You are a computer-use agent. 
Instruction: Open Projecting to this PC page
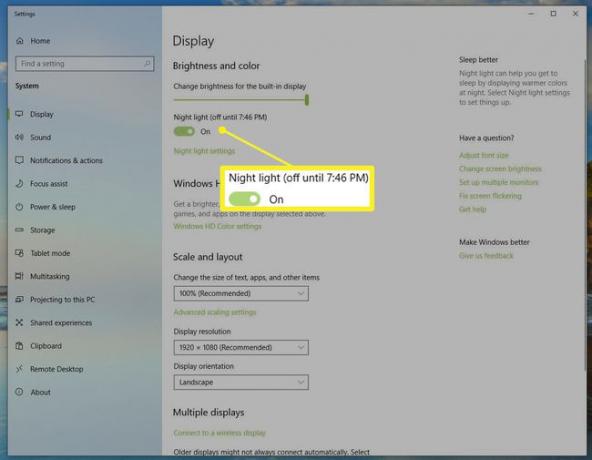click(x=62, y=299)
